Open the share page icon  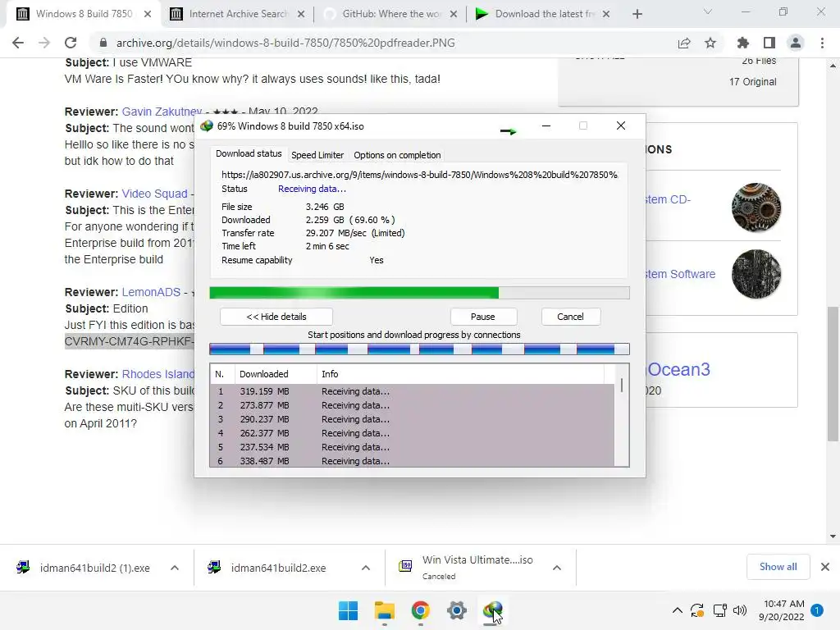pyautogui.click(x=684, y=43)
